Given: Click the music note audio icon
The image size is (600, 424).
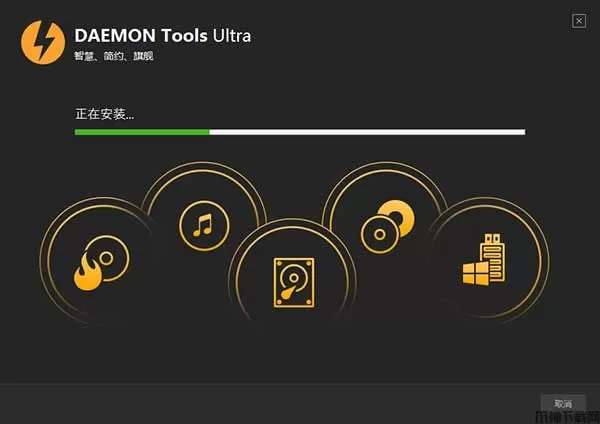Looking at the screenshot, I should (x=204, y=226).
